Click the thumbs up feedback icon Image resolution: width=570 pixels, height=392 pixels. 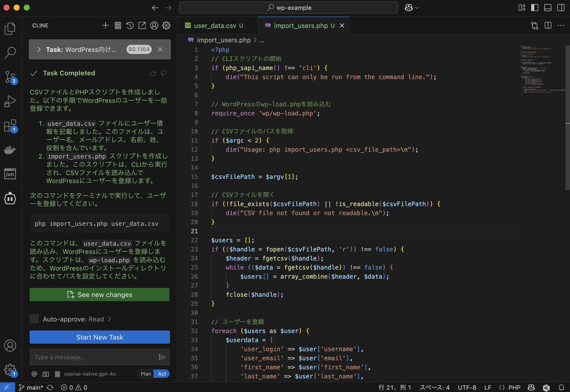tap(153, 73)
